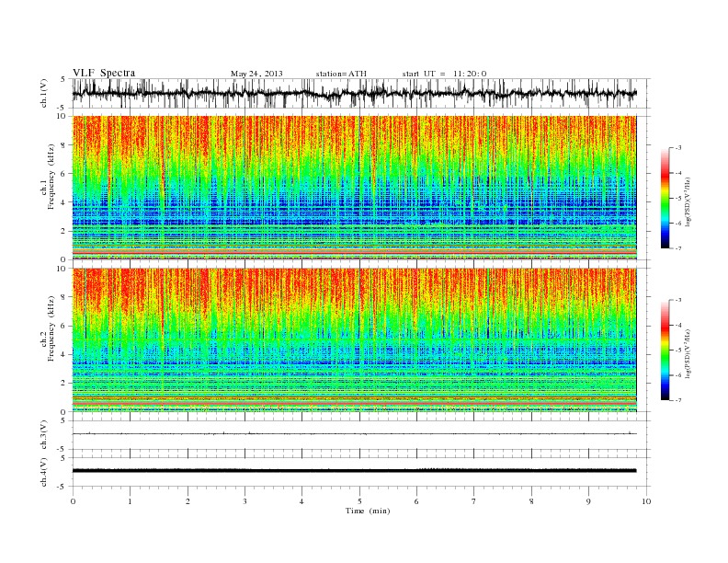
Task: Click the ch.2 PSD color scale bar
Action: tap(665, 350)
